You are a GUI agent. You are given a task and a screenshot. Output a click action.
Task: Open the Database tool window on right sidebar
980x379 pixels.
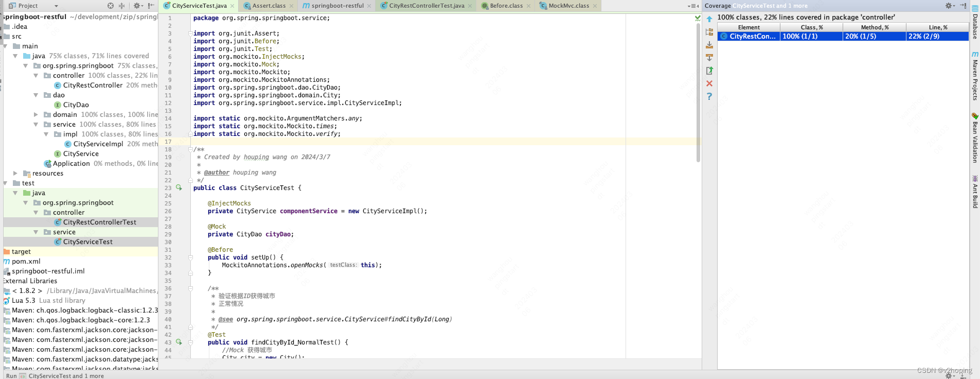[x=975, y=22]
